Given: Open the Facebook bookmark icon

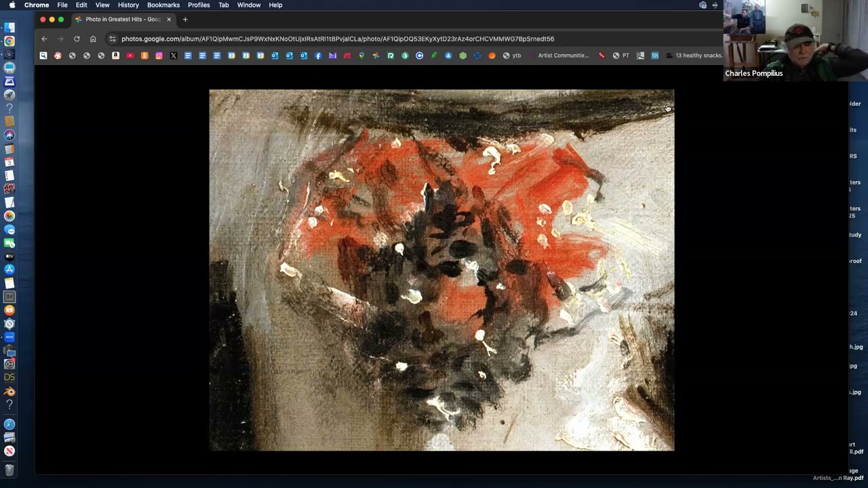Looking at the screenshot, I should coord(318,56).
